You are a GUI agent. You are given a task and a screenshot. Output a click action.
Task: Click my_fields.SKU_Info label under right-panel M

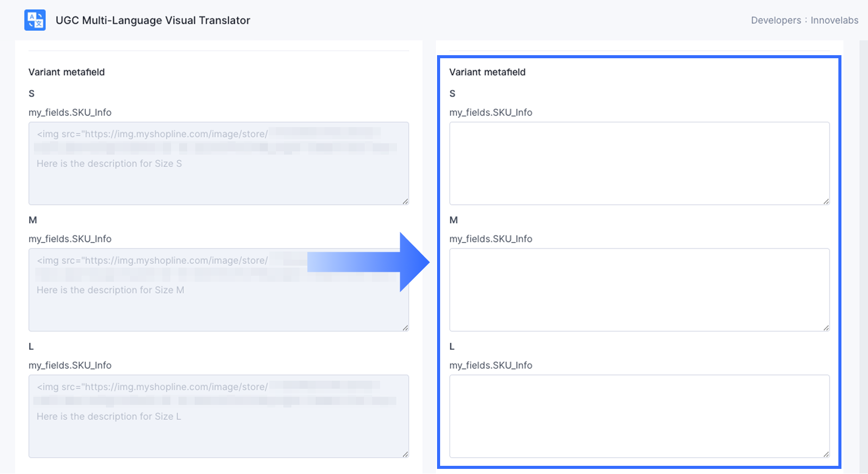click(x=491, y=239)
